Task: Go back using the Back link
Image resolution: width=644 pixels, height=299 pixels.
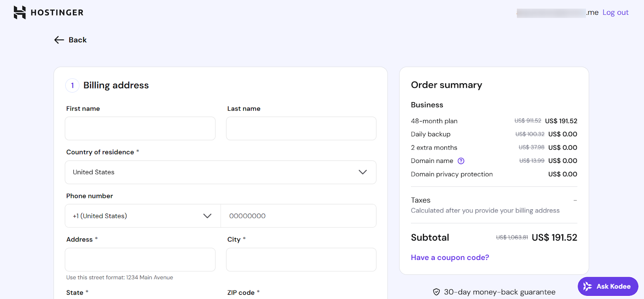Action: [70, 40]
